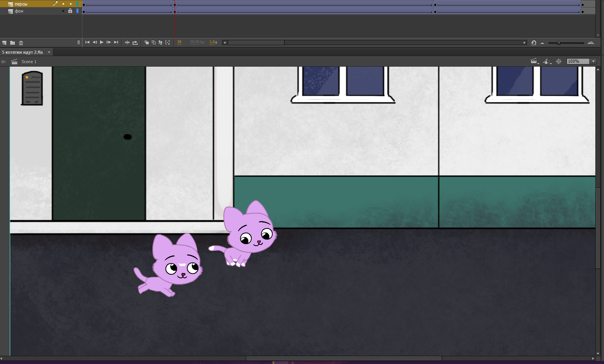Select the персы layer
The height and width of the screenshot is (364, 604).
tap(21, 4)
